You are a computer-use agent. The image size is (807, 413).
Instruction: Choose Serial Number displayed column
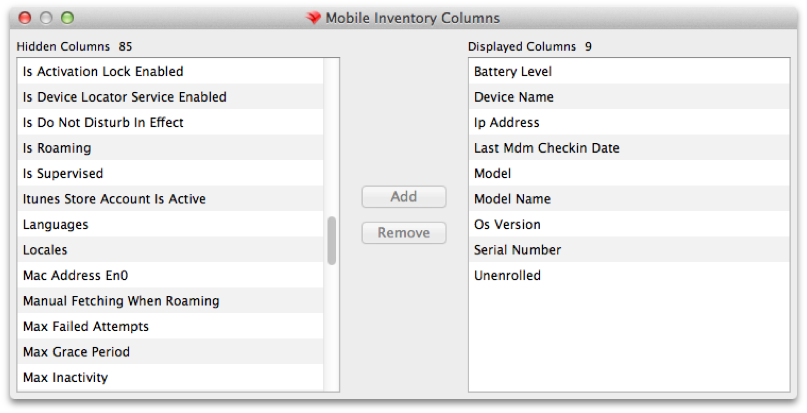[x=629, y=250]
